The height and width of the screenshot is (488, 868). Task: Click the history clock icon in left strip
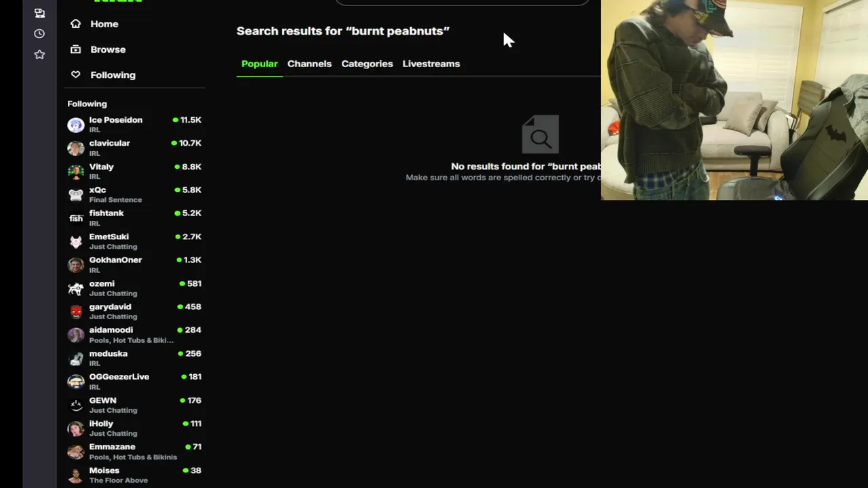[39, 34]
